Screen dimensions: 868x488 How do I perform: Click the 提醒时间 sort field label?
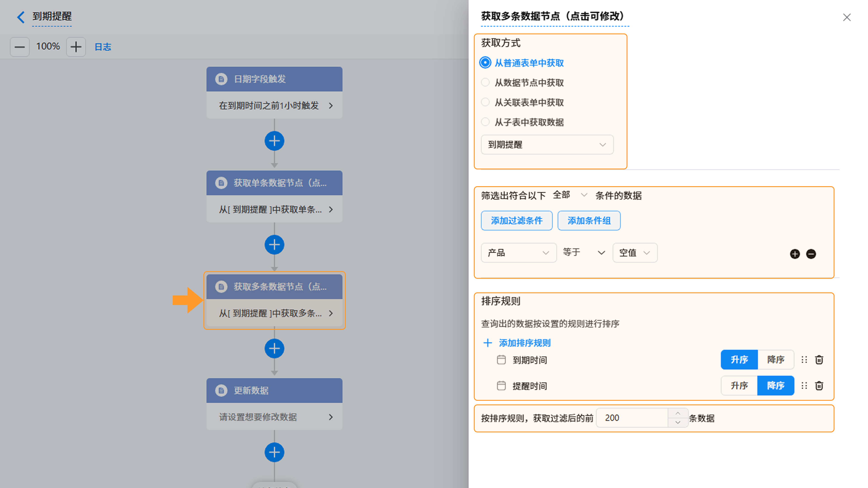[530, 386]
